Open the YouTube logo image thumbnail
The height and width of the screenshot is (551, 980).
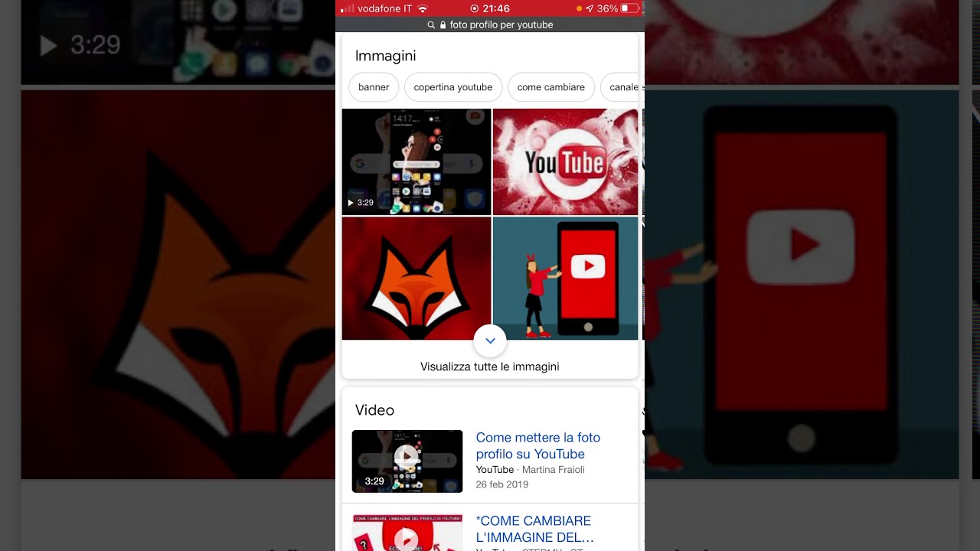[565, 161]
